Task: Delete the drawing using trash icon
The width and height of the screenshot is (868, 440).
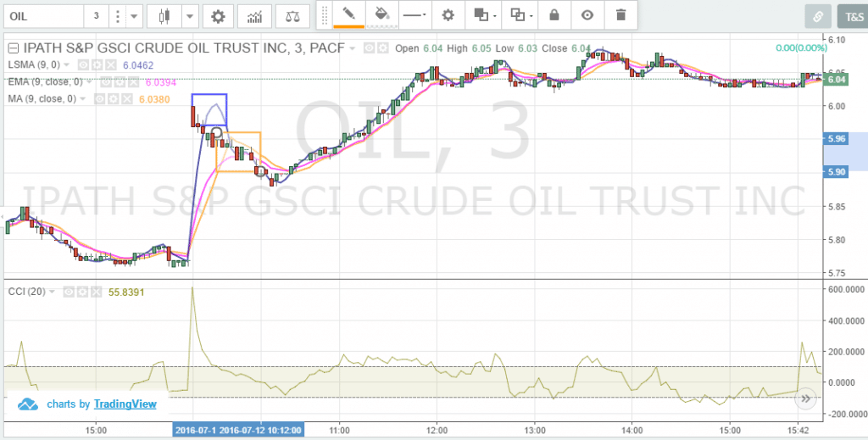Action: click(621, 15)
